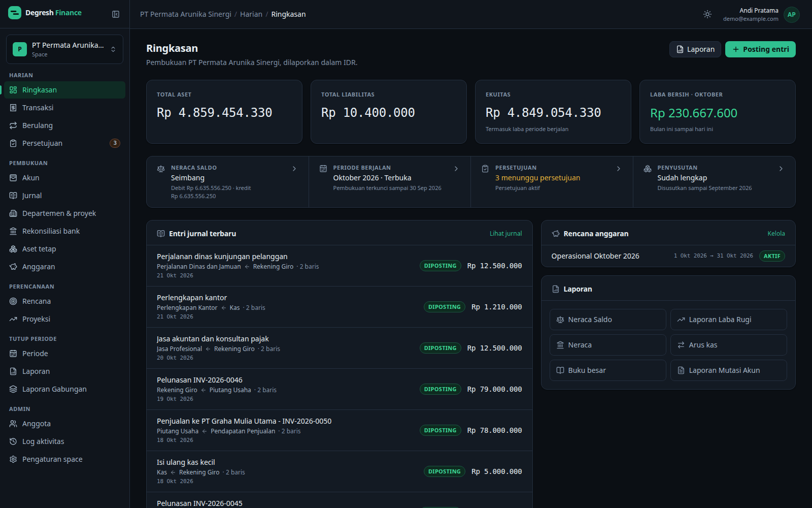The width and height of the screenshot is (812, 508).
Task: Open the Buku besar report tile
Action: [x=608, y=370]
